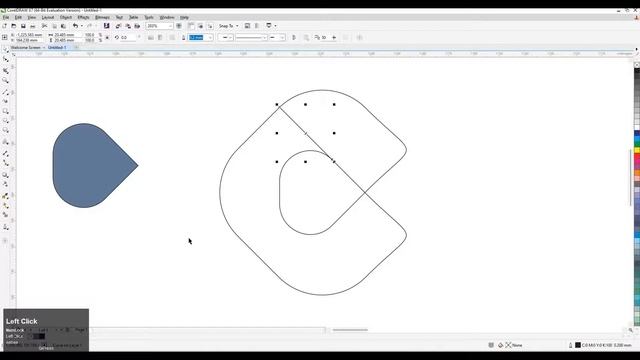Select the Drop Shadow effects tool
640x360 pixels.
point(6,175)
